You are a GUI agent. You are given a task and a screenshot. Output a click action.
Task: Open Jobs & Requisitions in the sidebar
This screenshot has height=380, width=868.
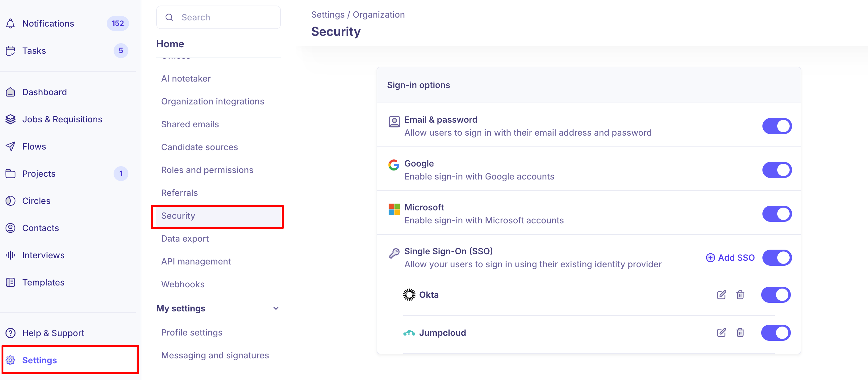pos(62,119)
